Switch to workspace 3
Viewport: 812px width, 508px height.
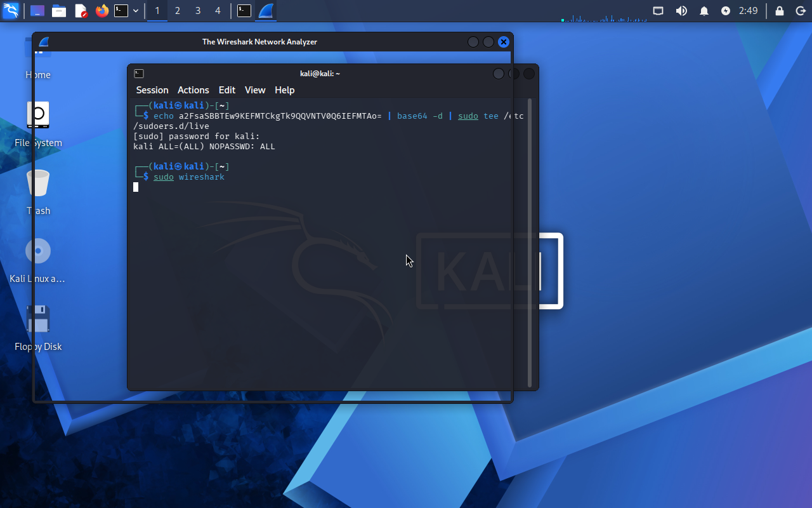pyautogui.click(x=198, y=11)
